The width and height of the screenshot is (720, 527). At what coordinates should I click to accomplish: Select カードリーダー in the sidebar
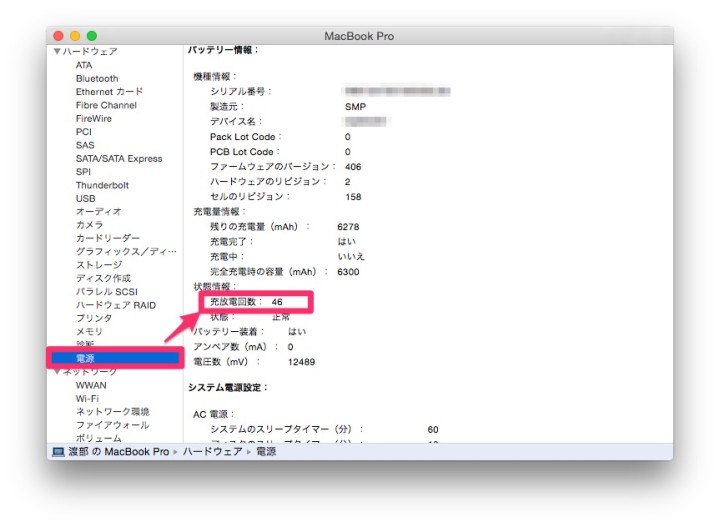pos(107,238)
